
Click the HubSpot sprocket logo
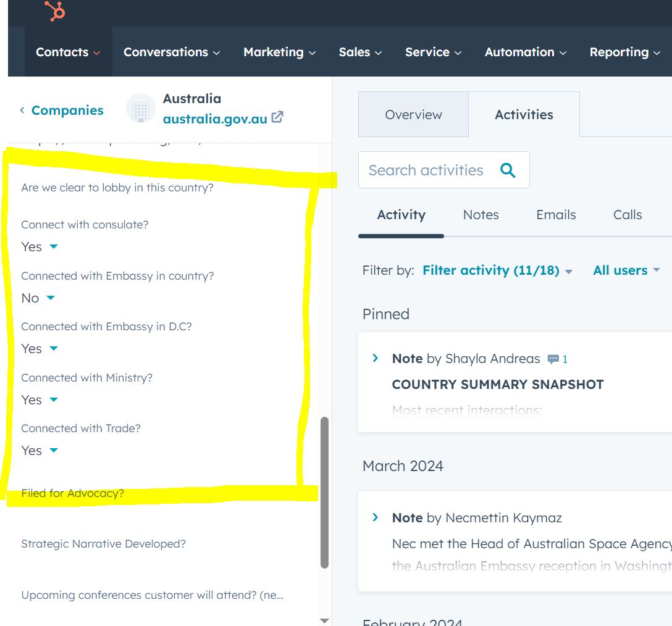click(x=55, y=11)
